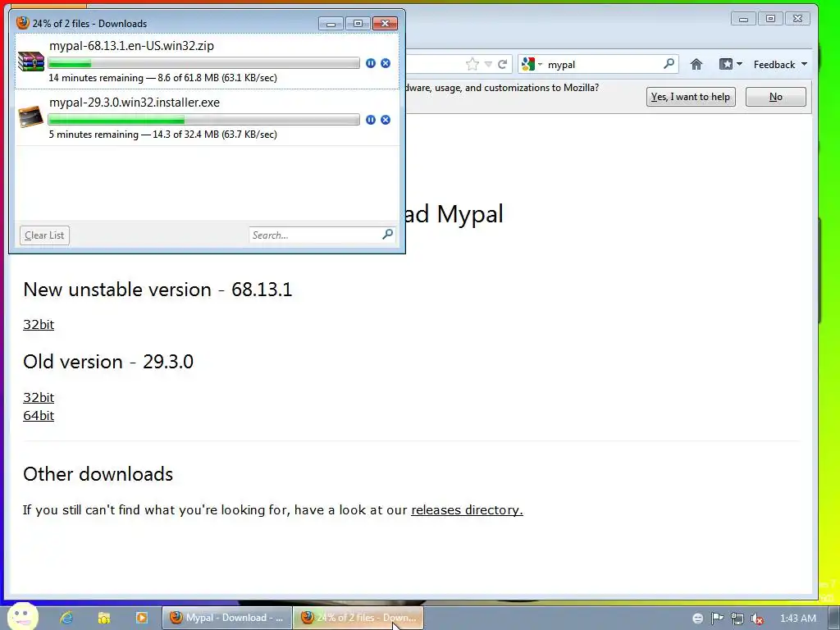
Task: Reload the page with the refresh icon
Action: click(x=503, y=64)
